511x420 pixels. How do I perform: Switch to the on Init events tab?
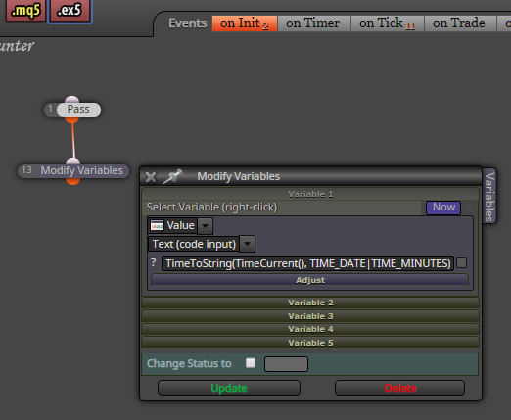click(245, 23)
